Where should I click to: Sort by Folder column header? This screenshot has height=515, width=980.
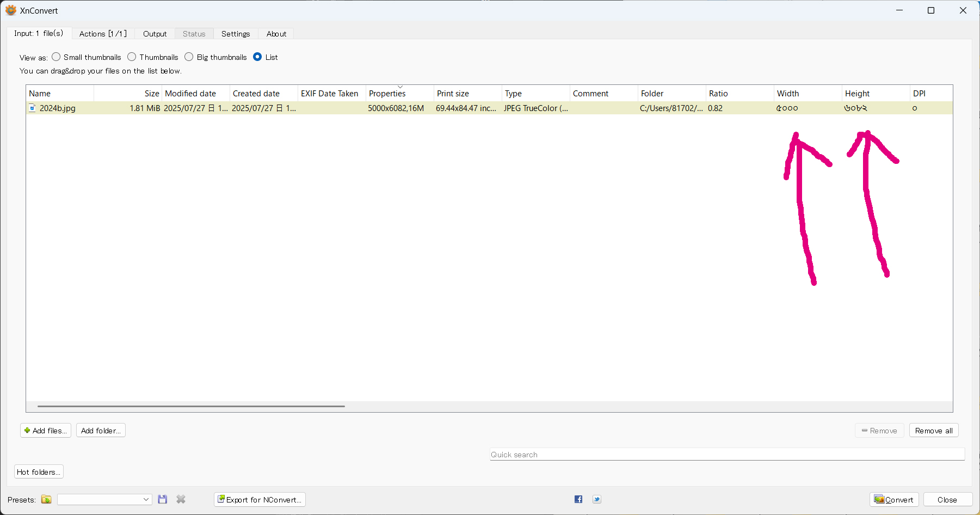[x=672, y=93]
